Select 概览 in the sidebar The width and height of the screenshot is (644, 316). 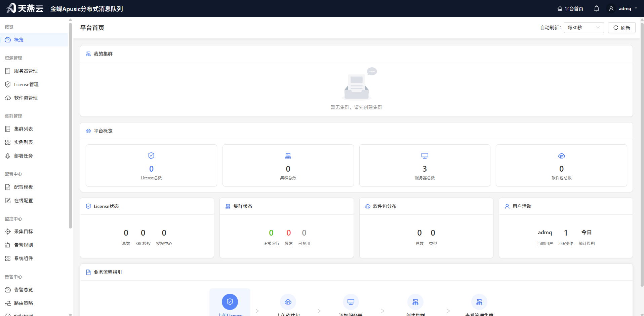click(x=34, y=40)
